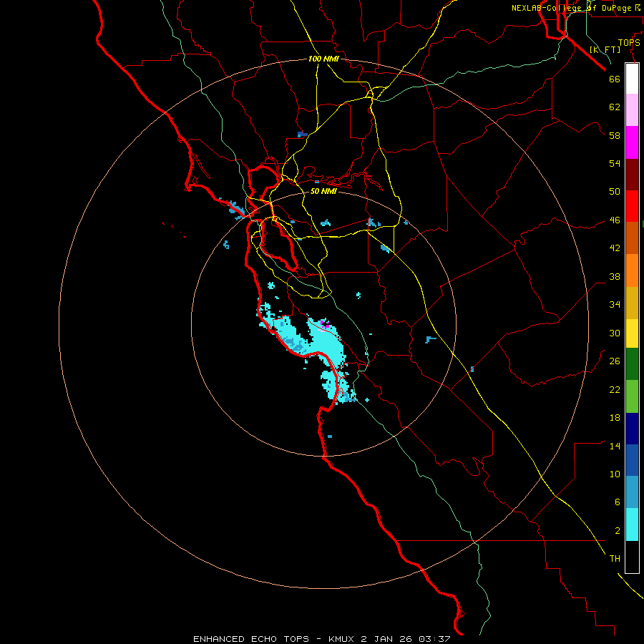Click the "ENHANCED ECHO TOPS" caption text
Viewport: 644px width, 644px height.
tap(251, 639)
